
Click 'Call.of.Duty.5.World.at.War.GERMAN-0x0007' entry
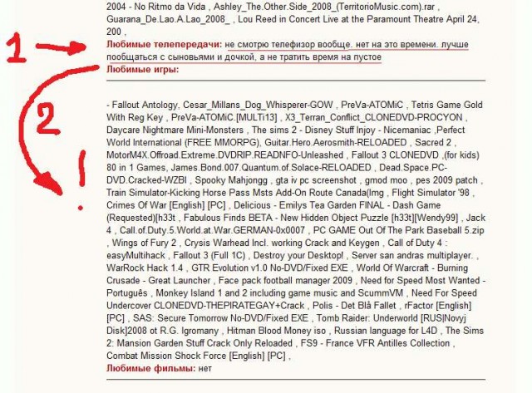click(212, 230)
